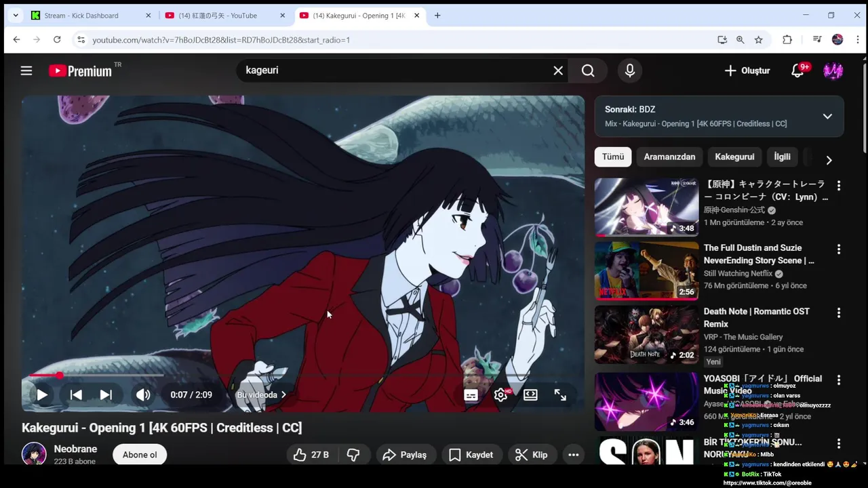Open Death Note Romantic OST title

[x=757, y=318]
